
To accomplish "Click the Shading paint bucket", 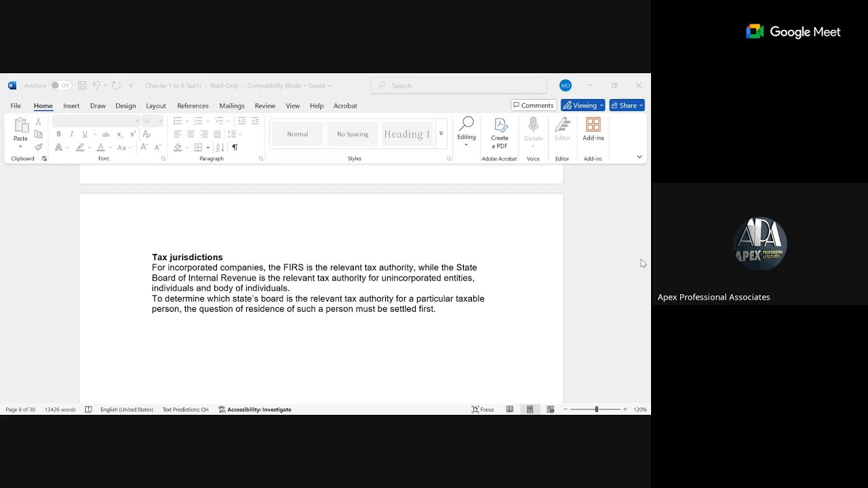I will click(178, 147).
